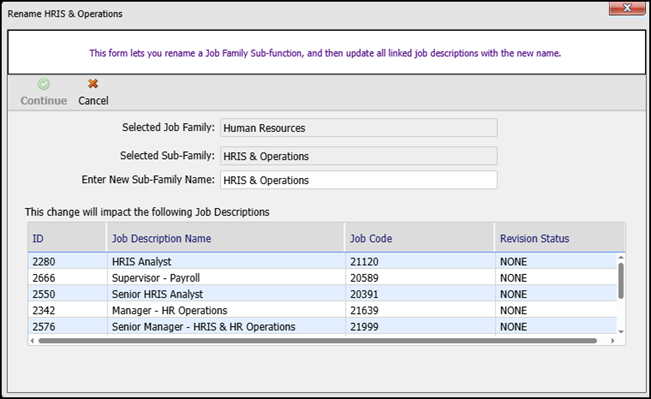The width and height of the screenshot is (651, 399).
Task: Click the Selected Job Family field
Action: click(x=359, y=128)
